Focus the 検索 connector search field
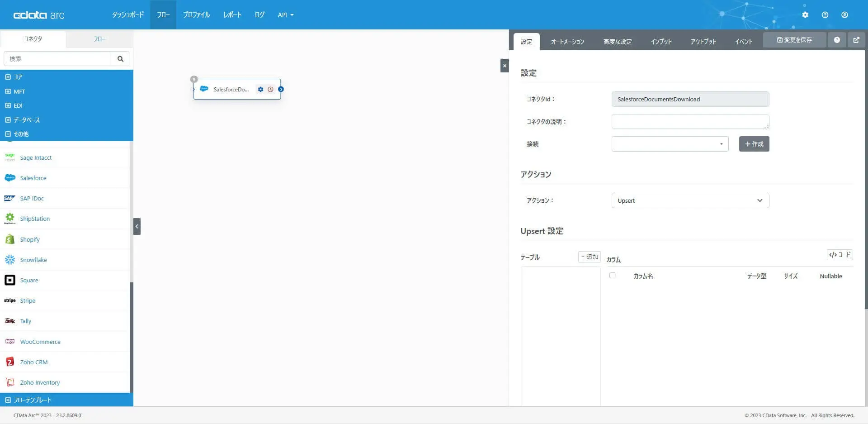Screen dimensions: 868x424 tap(57, 59)
